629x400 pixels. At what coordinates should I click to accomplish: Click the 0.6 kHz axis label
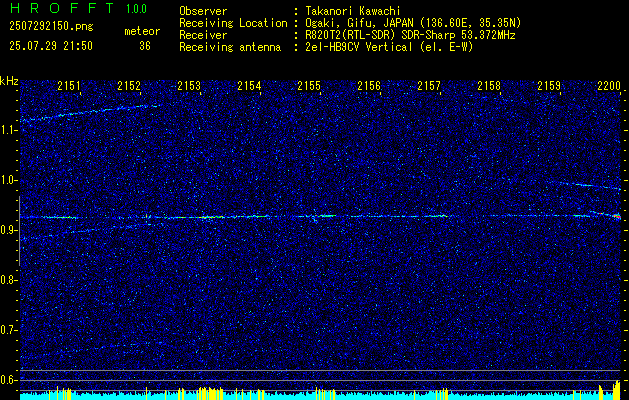pos(8,380)
